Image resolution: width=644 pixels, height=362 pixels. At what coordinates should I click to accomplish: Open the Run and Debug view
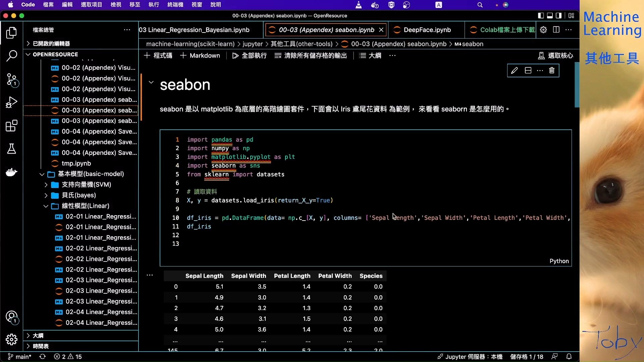11,102
